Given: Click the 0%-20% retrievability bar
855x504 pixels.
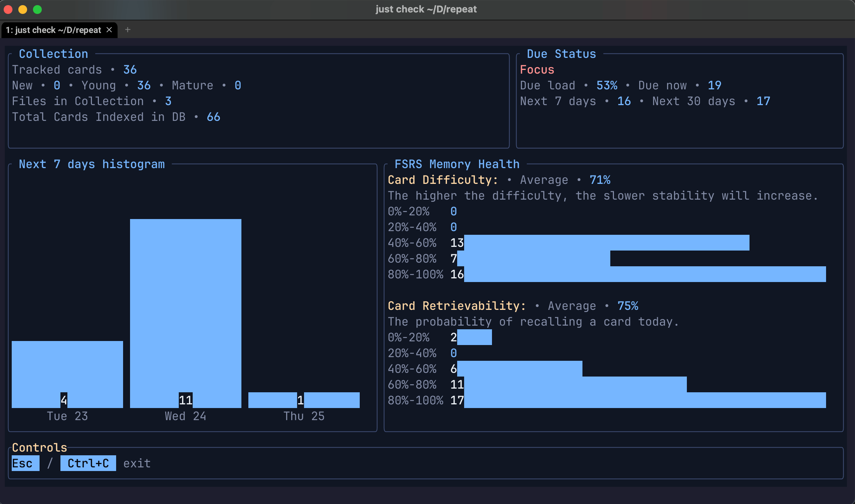Looking at the screenshot, I should coord(474,337).
